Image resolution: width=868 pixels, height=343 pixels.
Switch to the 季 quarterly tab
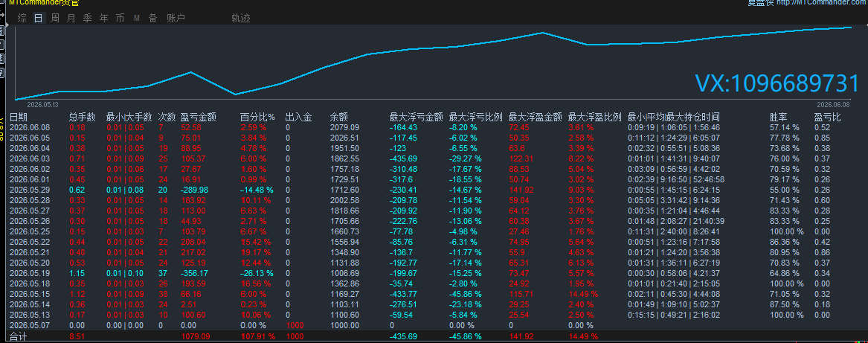[88, 19]
